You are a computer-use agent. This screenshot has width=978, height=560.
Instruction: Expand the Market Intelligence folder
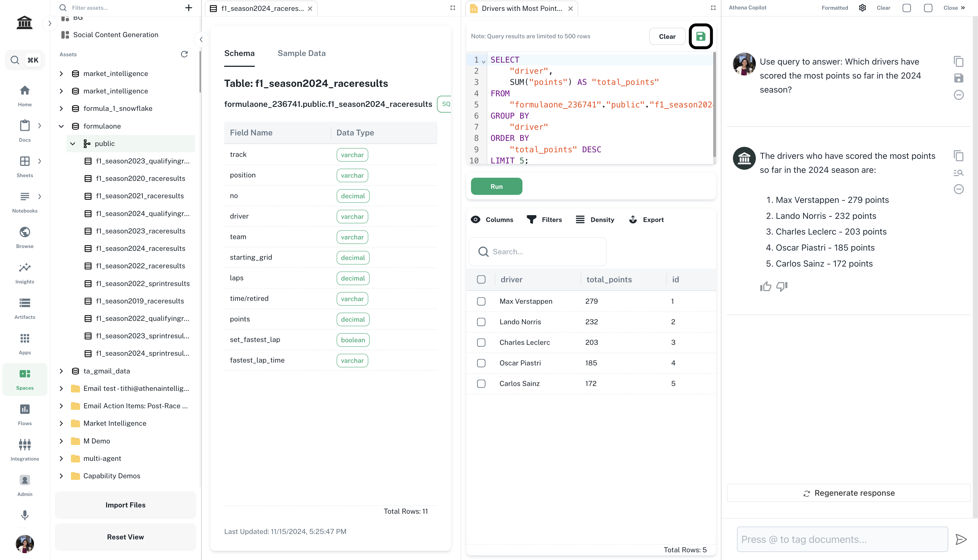click(x=61, y=423)
